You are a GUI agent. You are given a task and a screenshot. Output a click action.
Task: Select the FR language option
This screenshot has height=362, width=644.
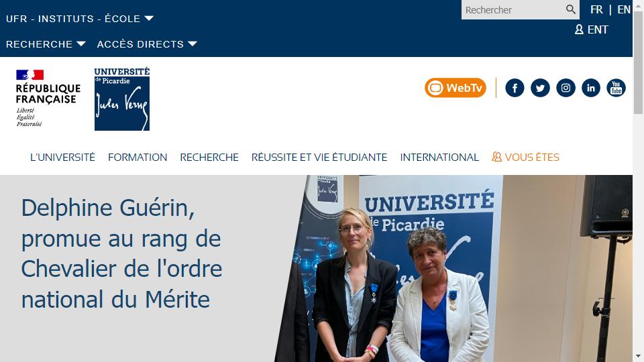click(x=596, y=9)
